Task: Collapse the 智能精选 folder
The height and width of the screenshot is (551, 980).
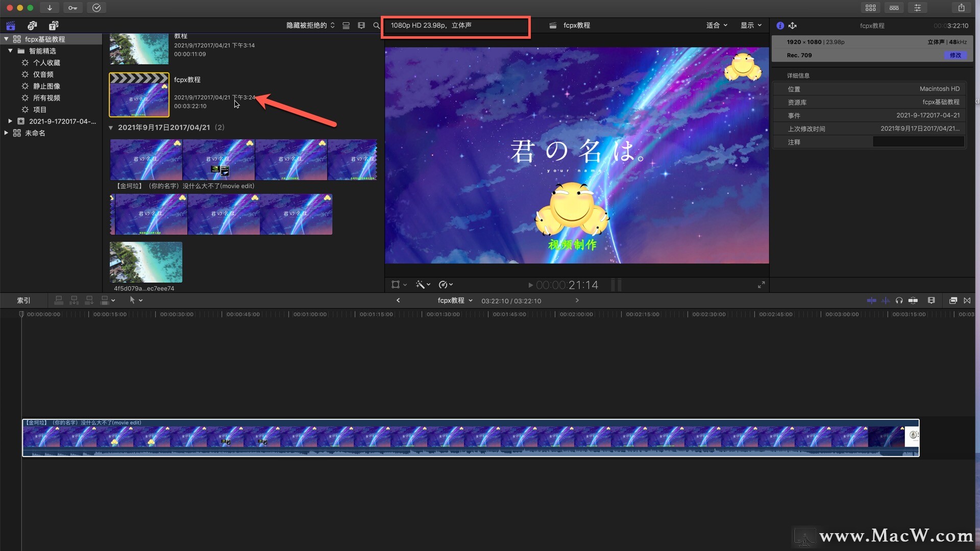Action: (10, 51)
